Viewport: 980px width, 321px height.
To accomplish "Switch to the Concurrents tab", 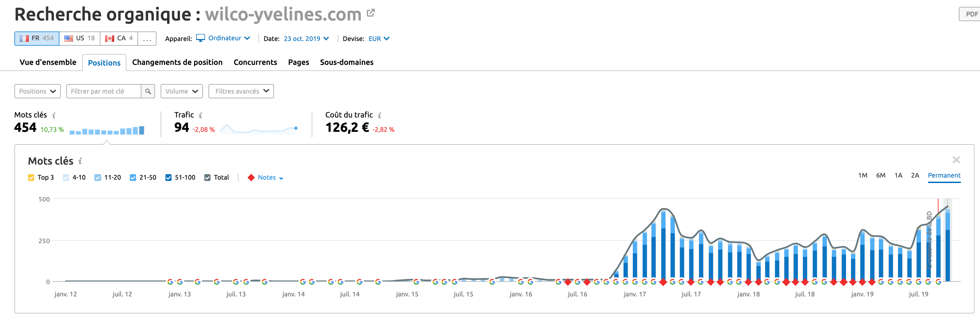I will click(255, 62).
